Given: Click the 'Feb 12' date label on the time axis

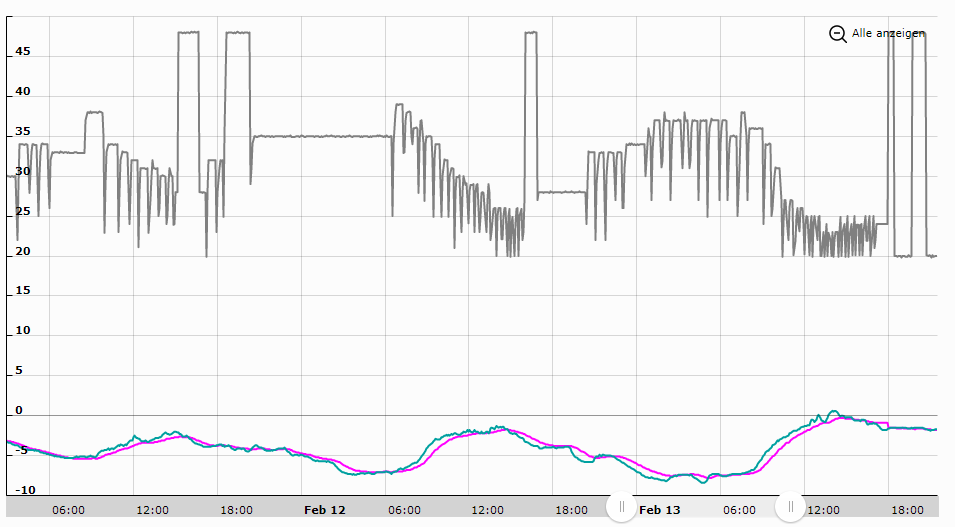Looking at the screenshot, I should (x=325, y=510).
